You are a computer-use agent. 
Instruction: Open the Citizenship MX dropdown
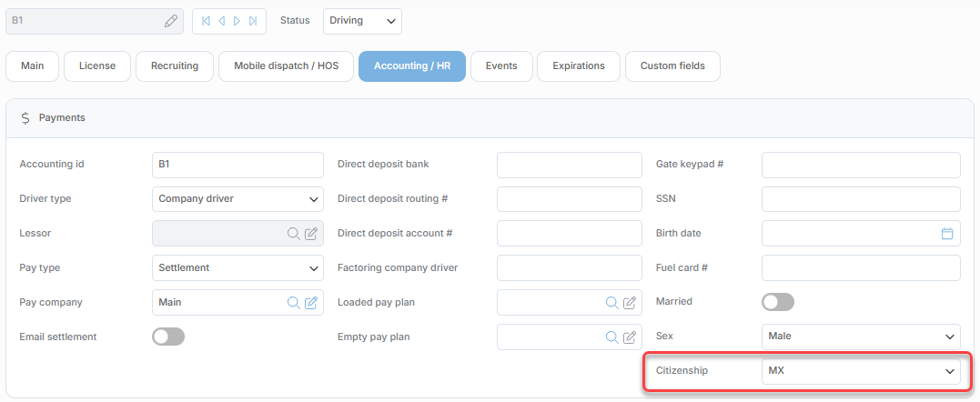pos(861,371)
